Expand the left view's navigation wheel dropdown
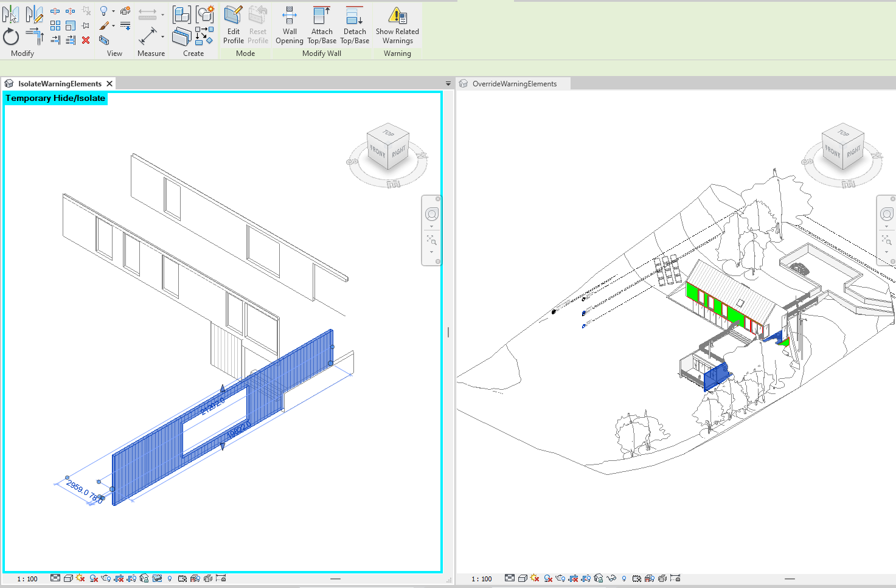896x588 pixels. click(432, 227)
